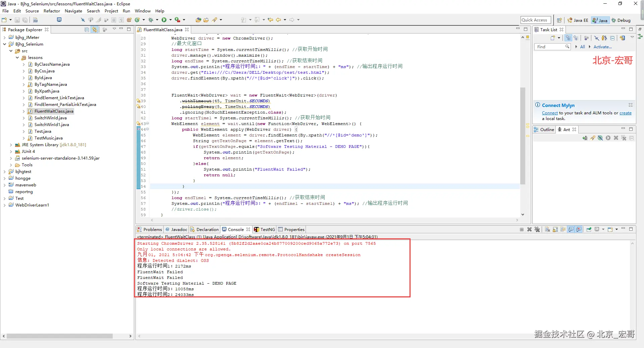Click the Connect link in Mylyn panel
Image resolution: width=644 pixels, height=348 pixels.
click(x=550, y=113)
